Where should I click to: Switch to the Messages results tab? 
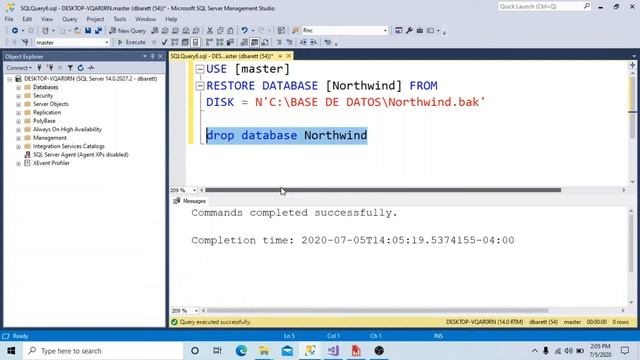tap(190, 201)
